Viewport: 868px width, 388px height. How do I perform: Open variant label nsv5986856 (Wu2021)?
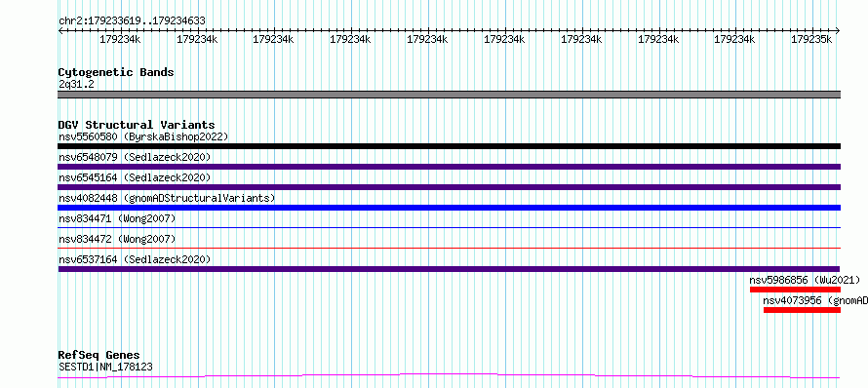(805, 280)
